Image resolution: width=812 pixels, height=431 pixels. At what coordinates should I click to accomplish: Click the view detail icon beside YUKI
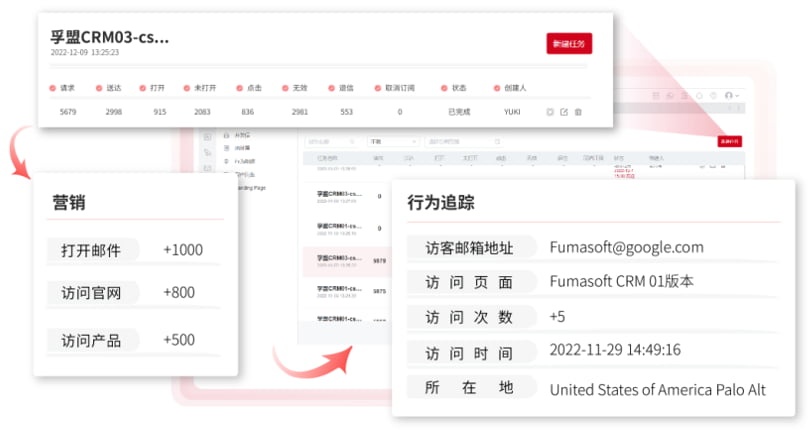(550, 112)
